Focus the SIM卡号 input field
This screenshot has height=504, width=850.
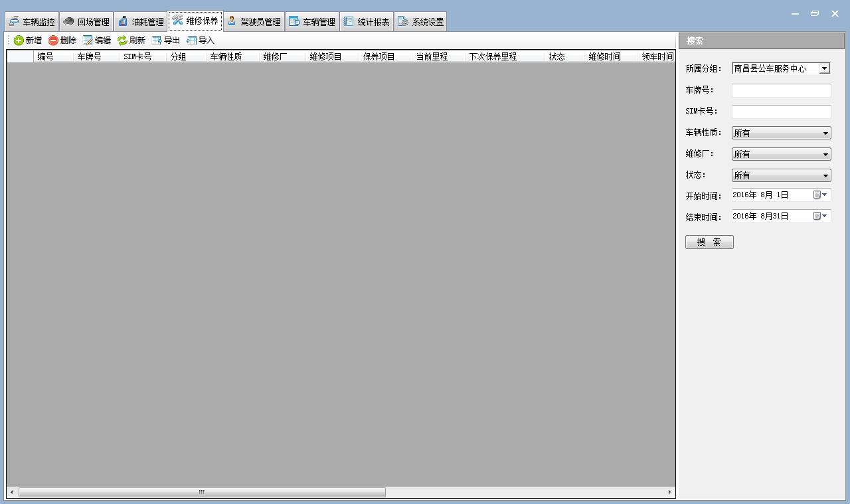click(781, 112)
